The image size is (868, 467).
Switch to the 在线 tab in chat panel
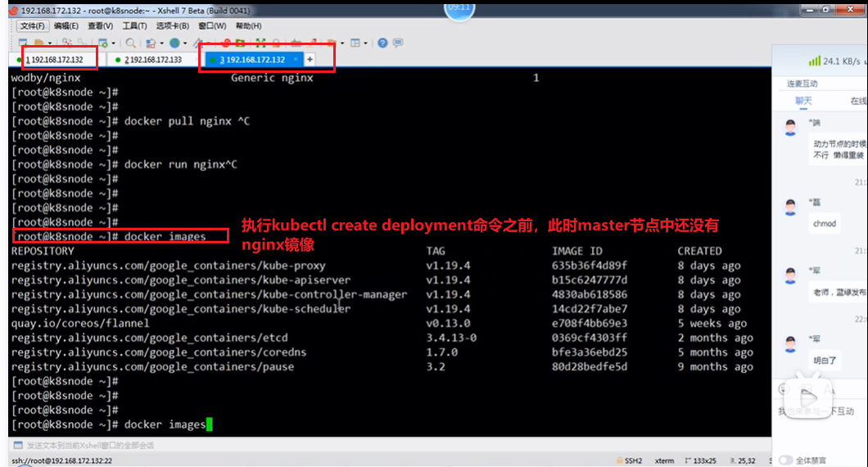point(858,100)
